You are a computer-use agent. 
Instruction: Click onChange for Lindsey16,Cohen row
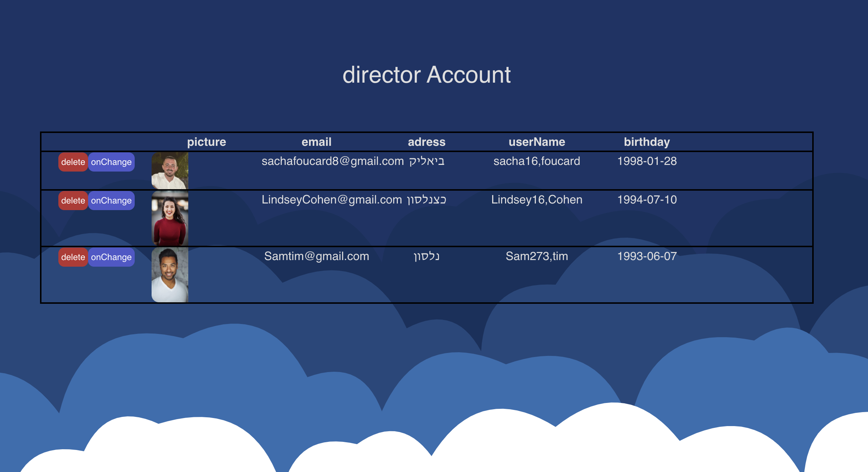[x=111, y=201]
